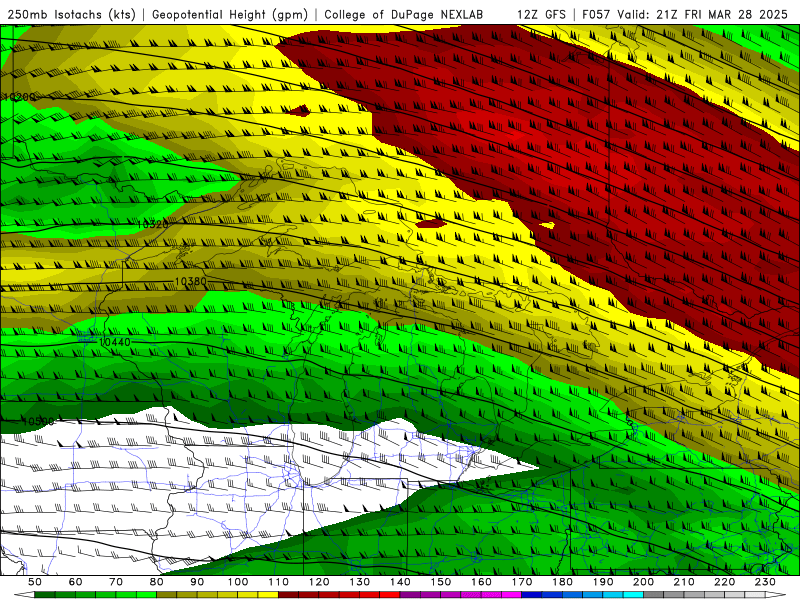
Task: Click the 10320 height contour label
Action: (x=153, y=224)
